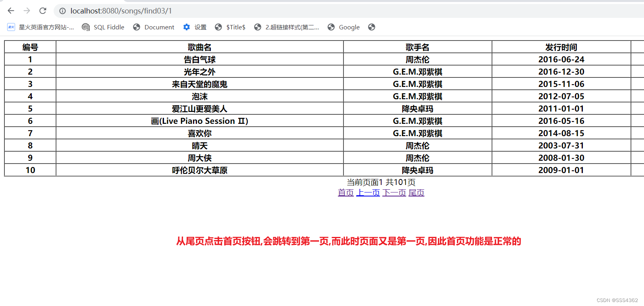
Task: Jump to last page via 尾页 link
Action: [x=416, y=193]
